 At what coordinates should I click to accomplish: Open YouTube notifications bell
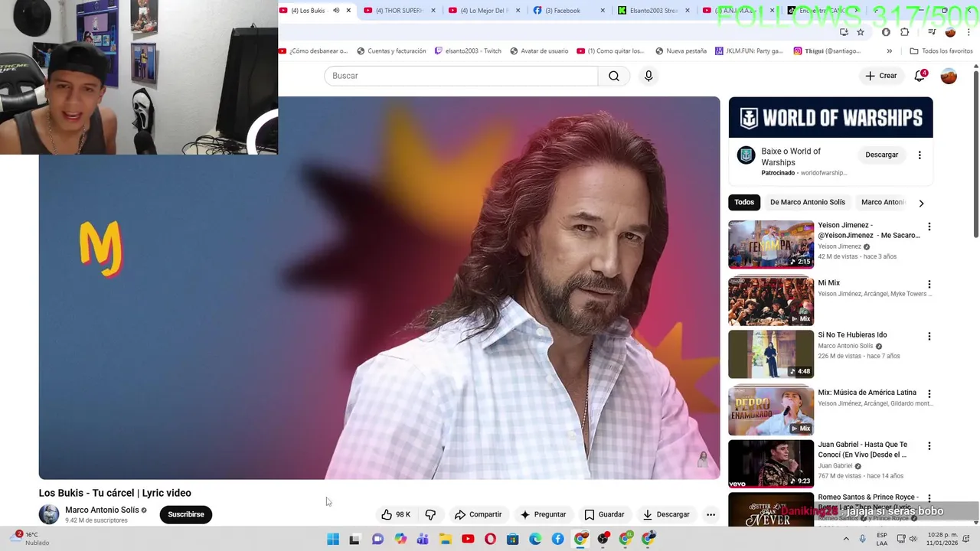pyautogui.click(x=920, y=76)
